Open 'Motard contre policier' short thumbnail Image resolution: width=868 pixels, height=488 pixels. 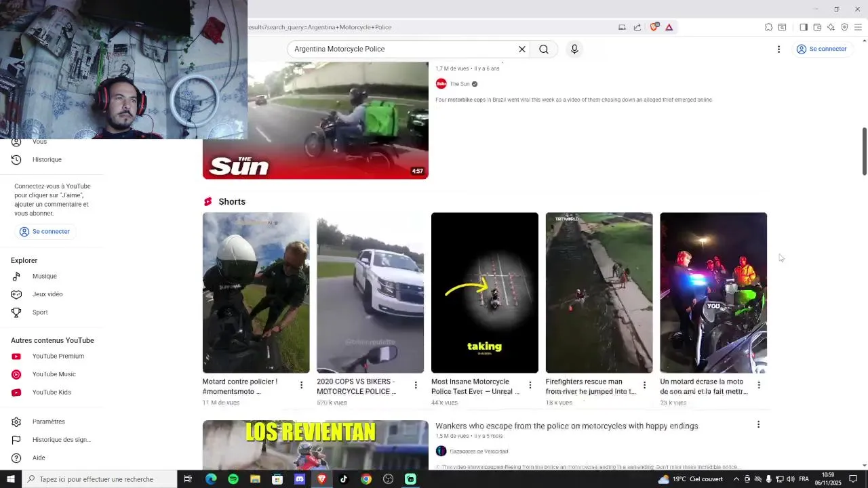click(256, 293)
